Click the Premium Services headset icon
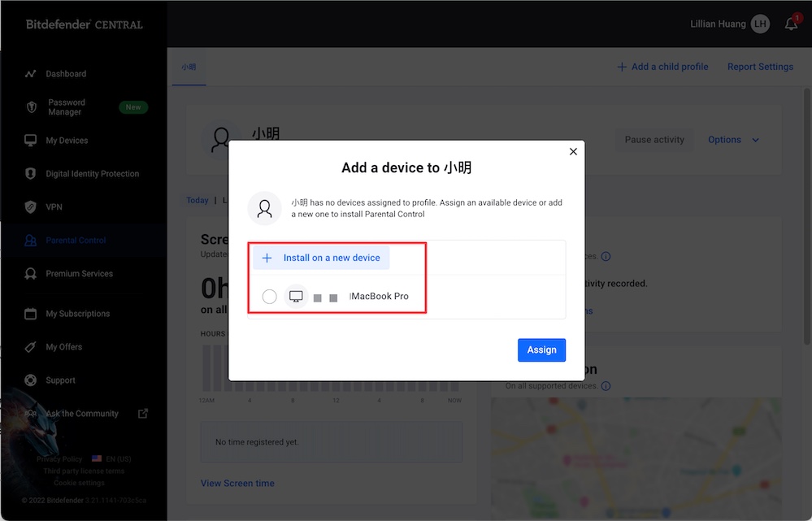The width and height of the screenshot is (812, 521). 31,273
